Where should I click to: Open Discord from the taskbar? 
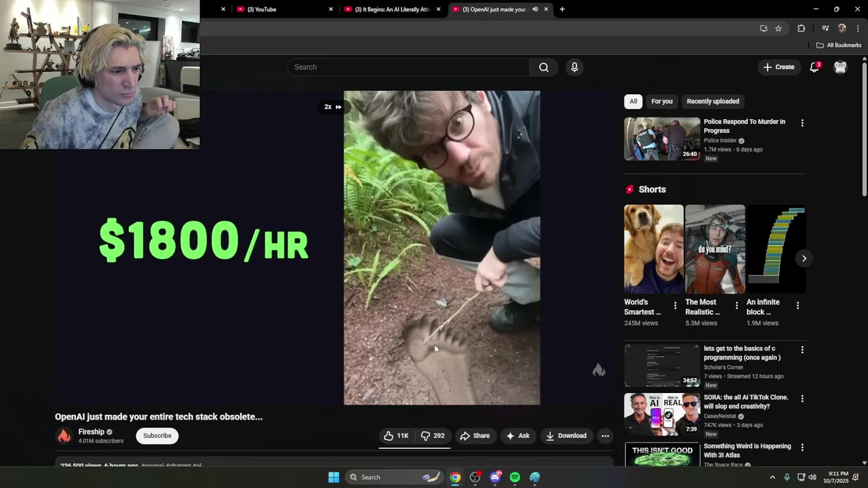tap(495, 477)
